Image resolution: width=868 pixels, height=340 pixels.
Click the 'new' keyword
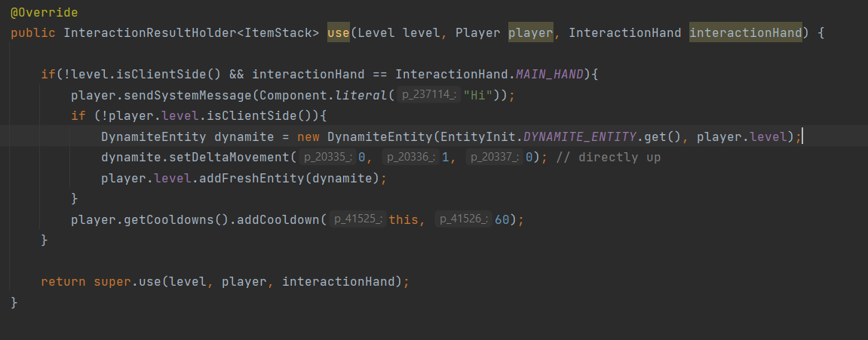[x=308, y=136]
